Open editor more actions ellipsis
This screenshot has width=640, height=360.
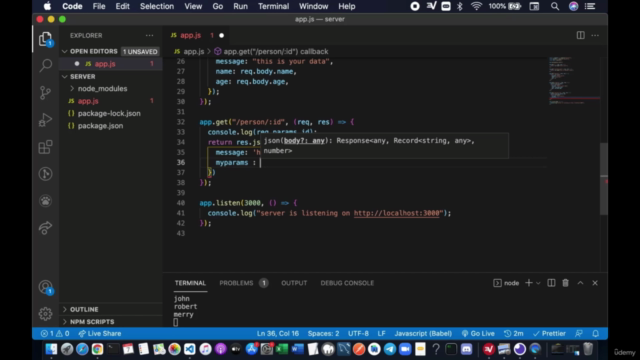(595, 36)
